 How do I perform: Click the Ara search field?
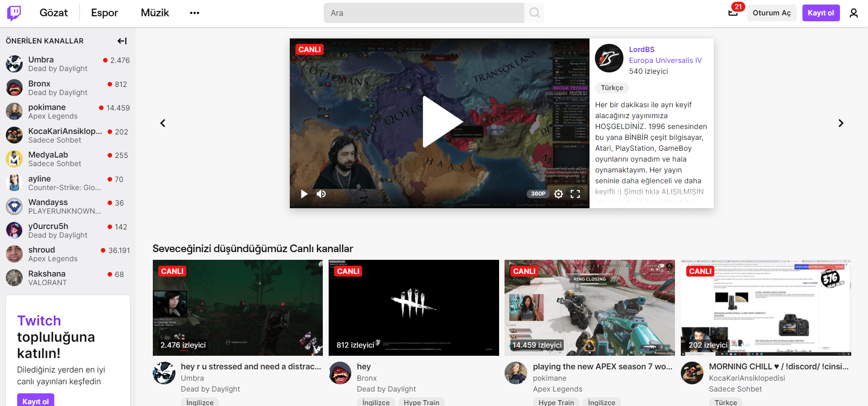tap(424, 13)
